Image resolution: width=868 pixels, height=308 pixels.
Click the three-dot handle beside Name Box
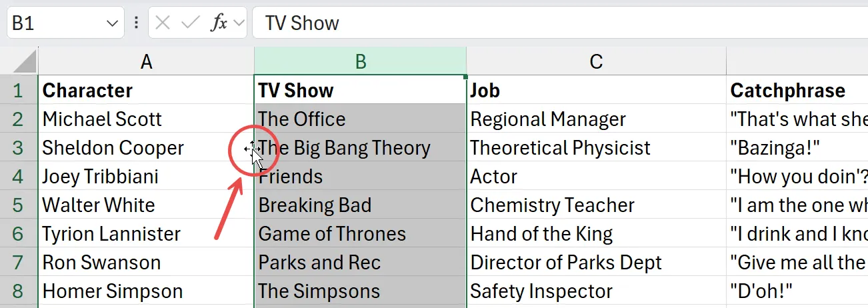pyautogui.click(x=137, y=23)
